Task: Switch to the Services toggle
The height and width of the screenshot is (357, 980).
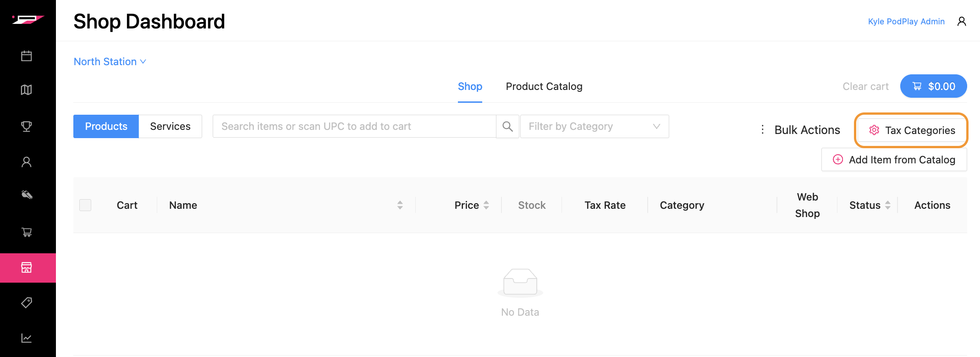Action: point(170,126)
